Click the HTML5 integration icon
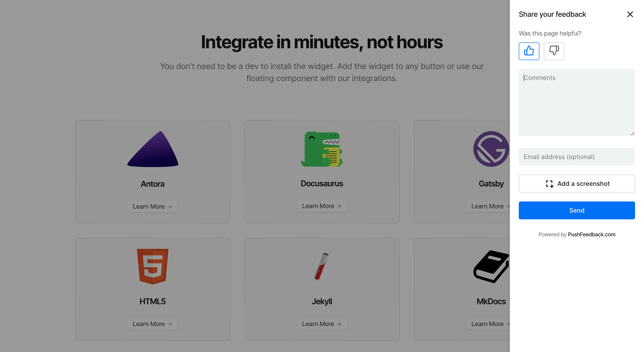 pos(153,267)
